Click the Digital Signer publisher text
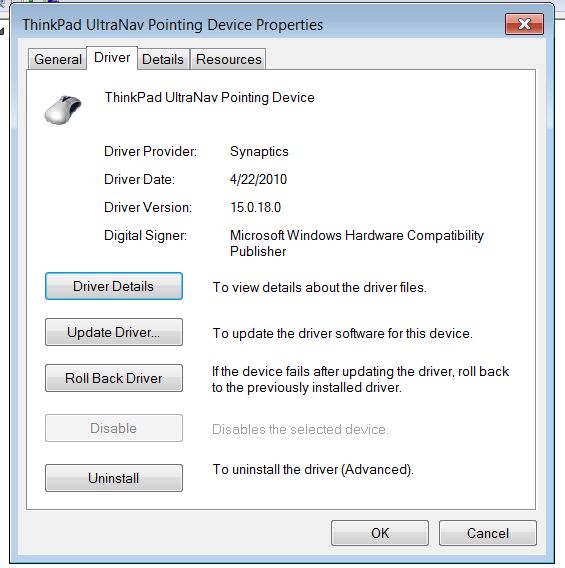 pyautogui.click(x=357, y=243)
